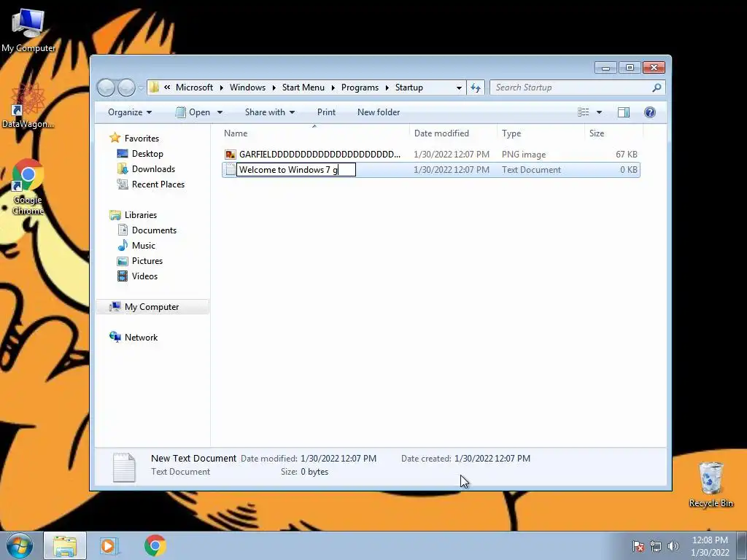The width and height of the screenshot is (747, 560).
Task: Click inside the Welcome to Windows 7 rename box
Action: (x=296, y=169)
